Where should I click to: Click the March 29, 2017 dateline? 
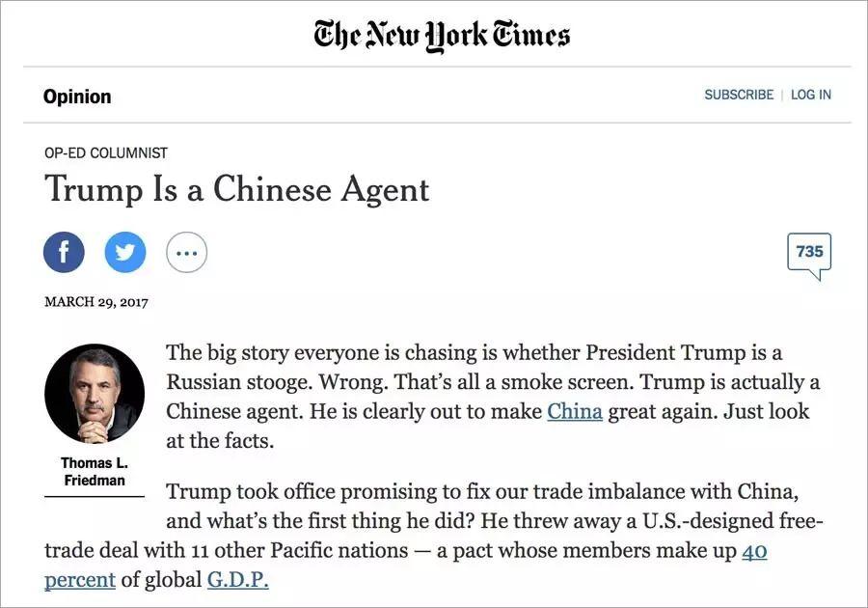pos(95,300)
